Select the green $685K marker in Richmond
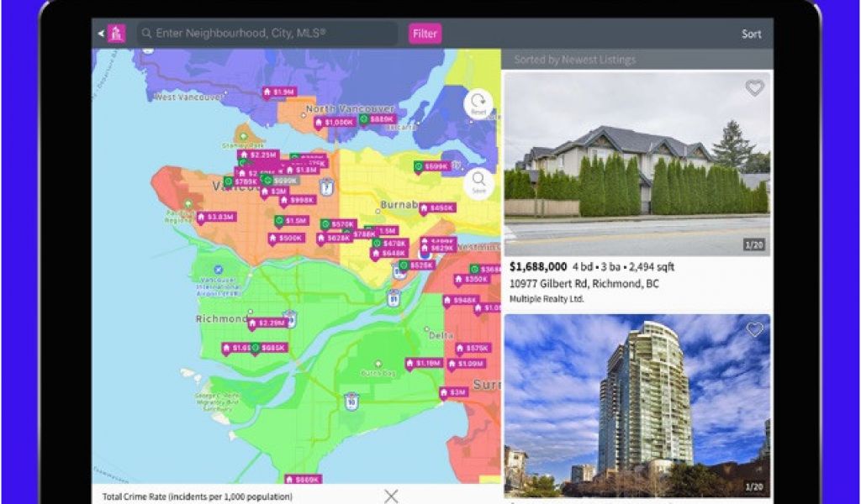The image size is (861, 504). (x=269, y=348)
